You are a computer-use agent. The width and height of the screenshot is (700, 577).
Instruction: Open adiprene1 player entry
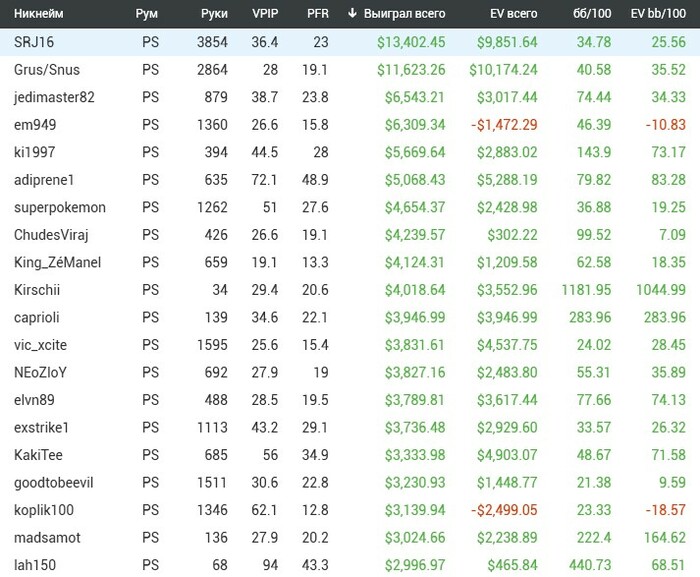(x=43, y=180)
